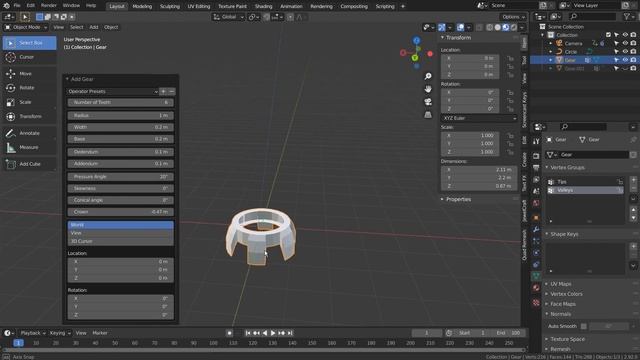Open Object Data green triangle properties tab
640x360 pixels.
[536, 276]
